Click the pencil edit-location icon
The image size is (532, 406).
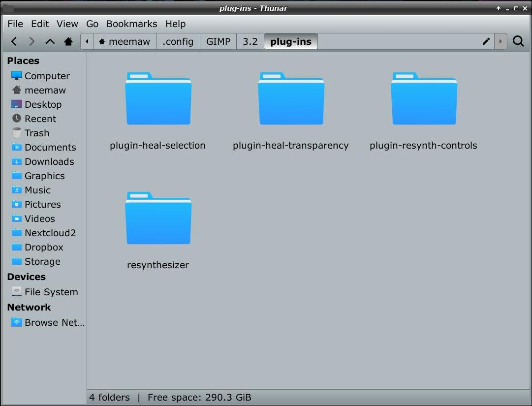[486, 41]
